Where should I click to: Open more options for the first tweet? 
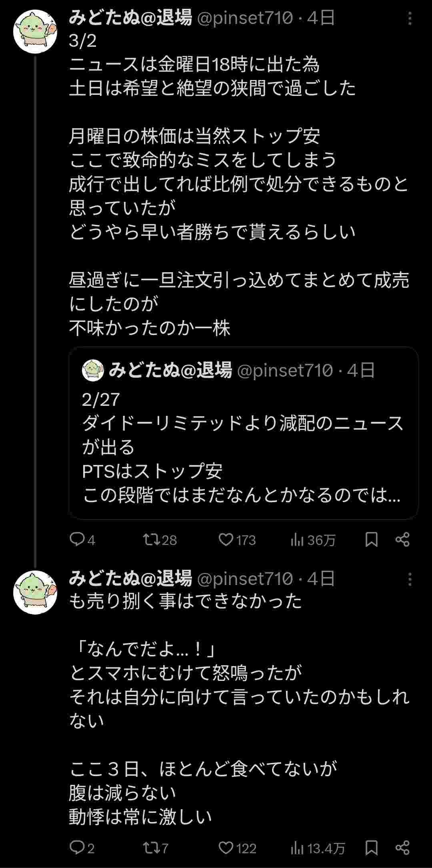pos(410,19)
